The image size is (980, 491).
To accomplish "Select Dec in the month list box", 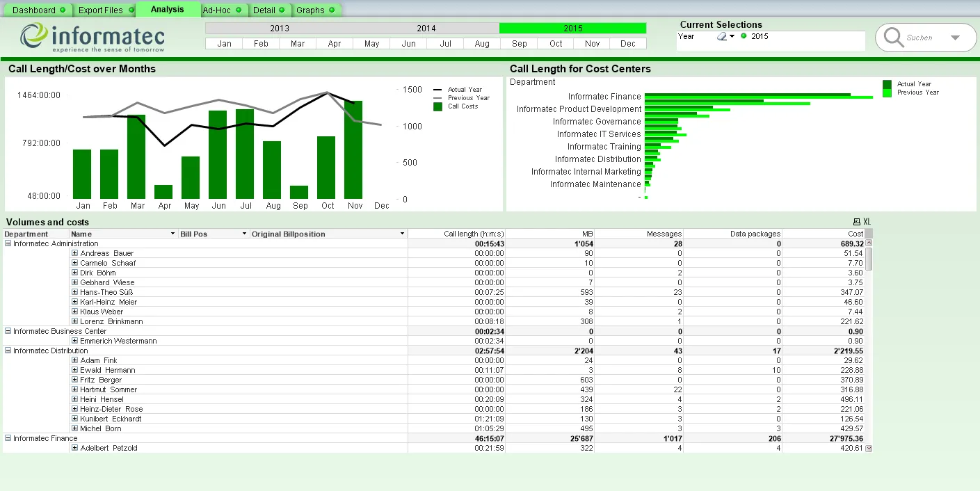I will pyautogui.click(x=628, y=44).
